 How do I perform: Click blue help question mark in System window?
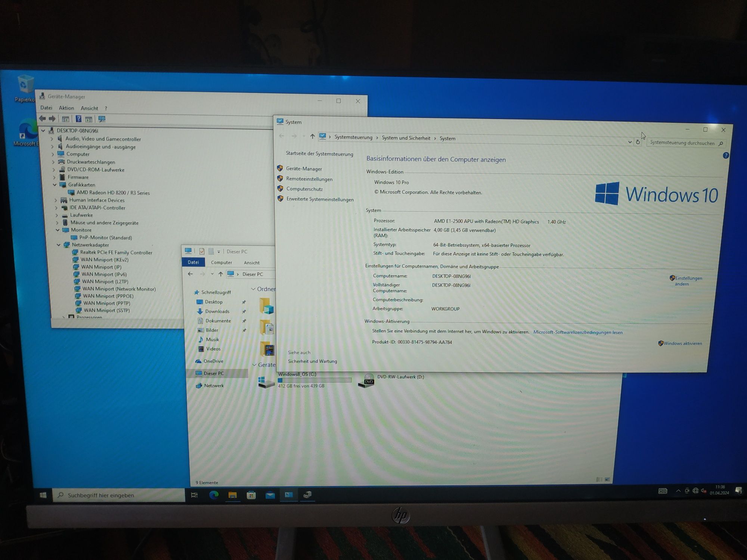pyautogui.click(x=725, y=155)
